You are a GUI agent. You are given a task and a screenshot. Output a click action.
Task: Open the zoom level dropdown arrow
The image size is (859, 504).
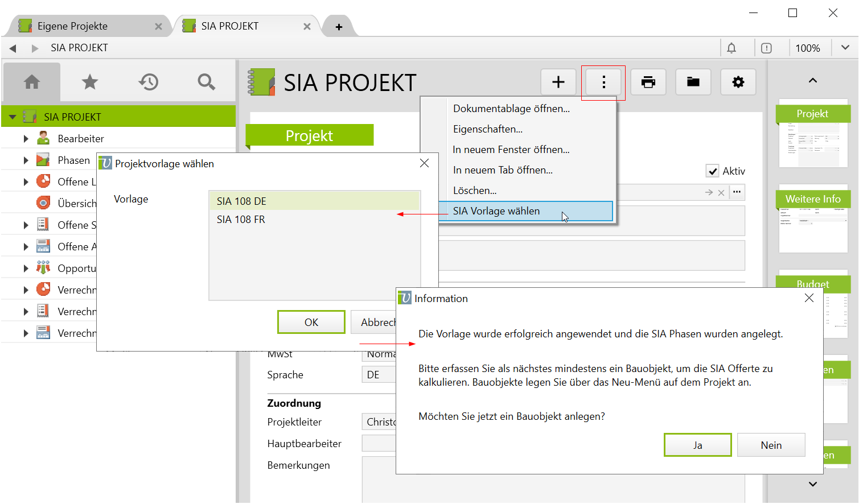click(x=845, y=48)
